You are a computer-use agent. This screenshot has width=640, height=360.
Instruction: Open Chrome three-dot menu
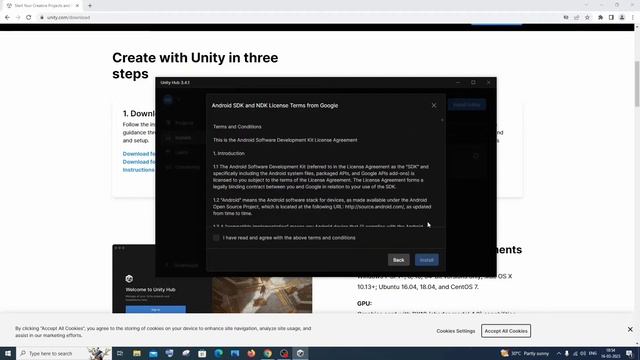(x=633, y=18)
